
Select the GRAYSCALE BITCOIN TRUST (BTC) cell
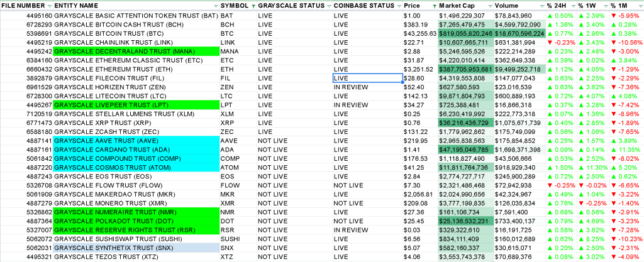tap(136, 34)
